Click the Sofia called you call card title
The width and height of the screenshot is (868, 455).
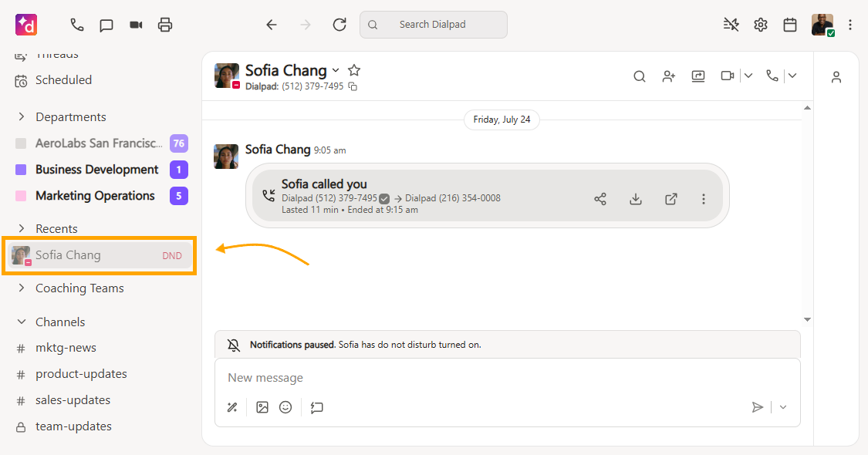[324, 184]
